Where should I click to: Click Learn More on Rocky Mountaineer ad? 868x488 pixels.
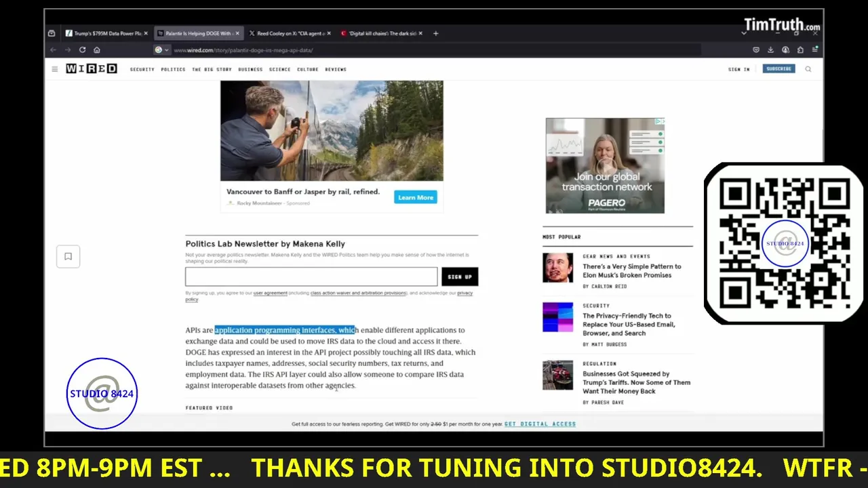pyautogui.click(x=416, y=197)
